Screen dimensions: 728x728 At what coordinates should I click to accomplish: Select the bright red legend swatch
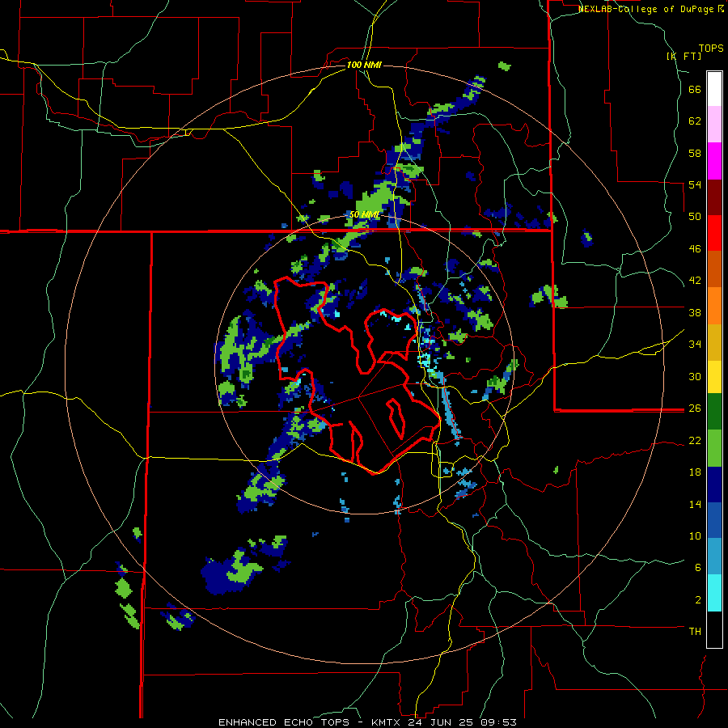tap(714, 233)
